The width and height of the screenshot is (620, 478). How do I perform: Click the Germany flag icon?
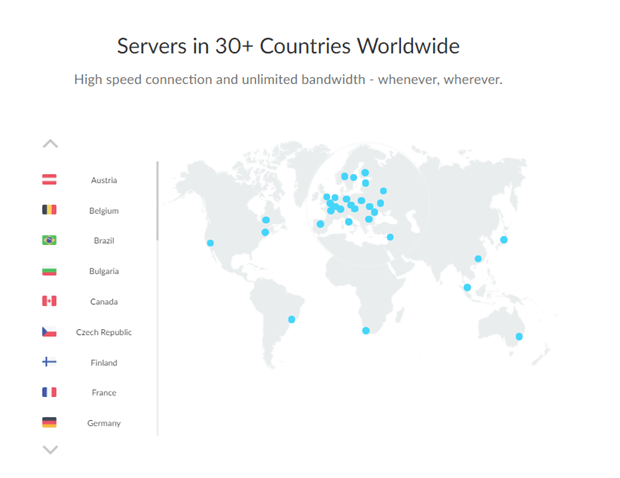click(49, 423)
